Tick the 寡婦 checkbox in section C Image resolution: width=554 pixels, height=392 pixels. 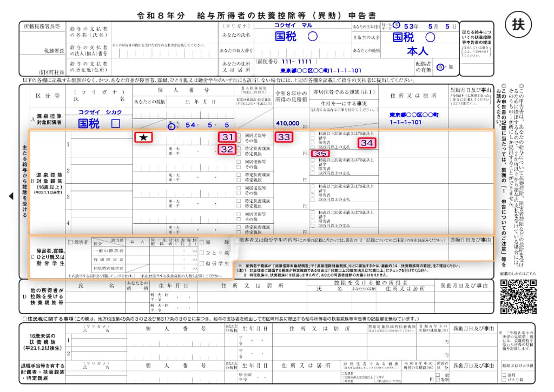point(202,242)
